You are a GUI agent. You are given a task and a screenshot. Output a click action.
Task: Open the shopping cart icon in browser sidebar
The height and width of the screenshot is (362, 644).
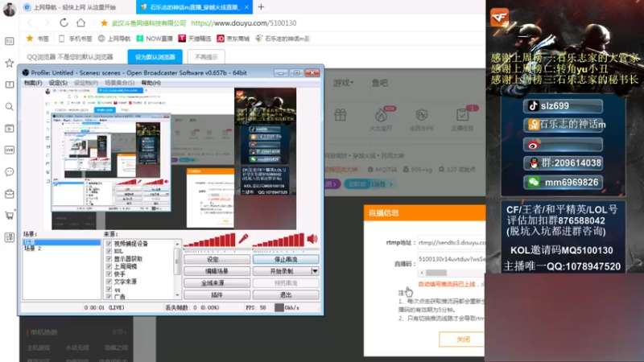tap(10, 215)
